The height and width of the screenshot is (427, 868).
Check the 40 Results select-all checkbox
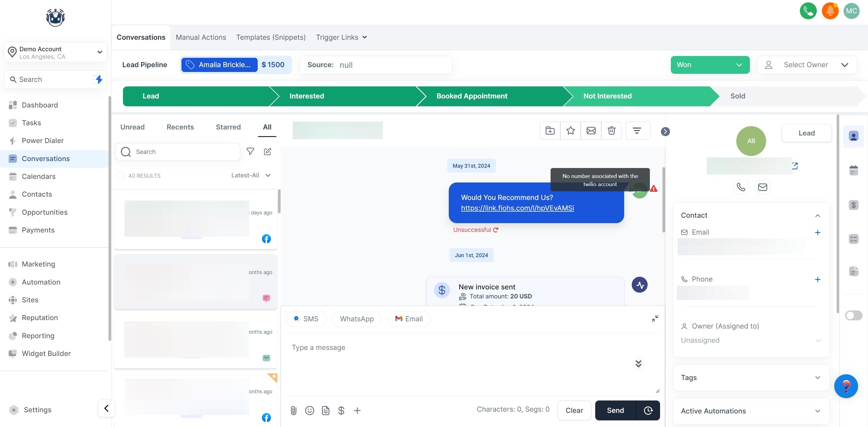[x=120, y=176]
